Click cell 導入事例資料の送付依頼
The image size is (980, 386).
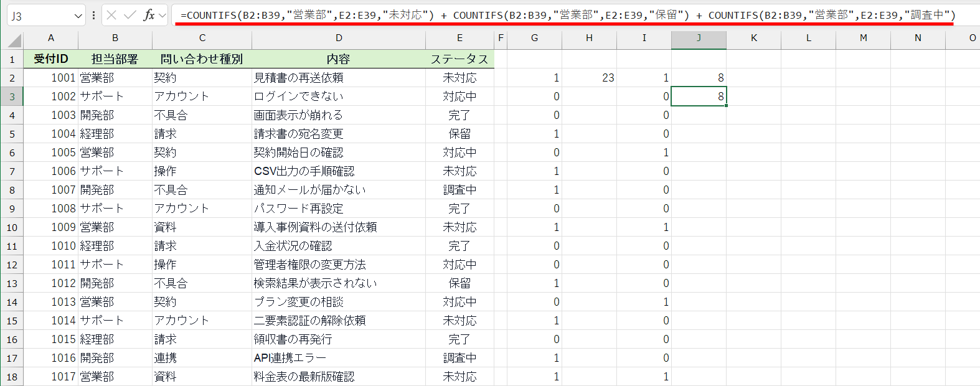tap(339, 227)
